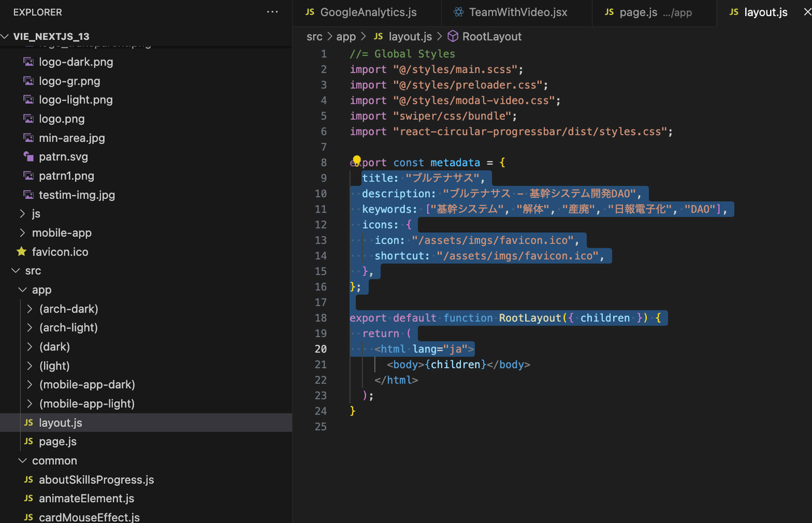Click the lang="ja" attribute in html tag
Screen dimensions: 812x523
click(x=441, y=350)
